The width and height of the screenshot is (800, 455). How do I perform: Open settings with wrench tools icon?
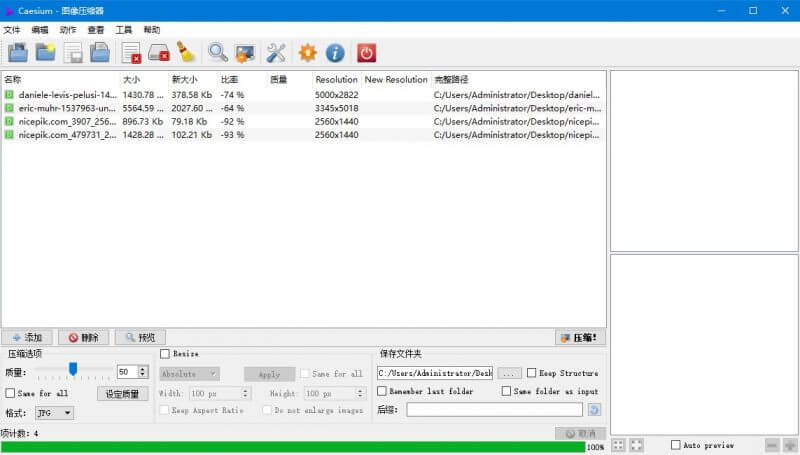point(276,53)
